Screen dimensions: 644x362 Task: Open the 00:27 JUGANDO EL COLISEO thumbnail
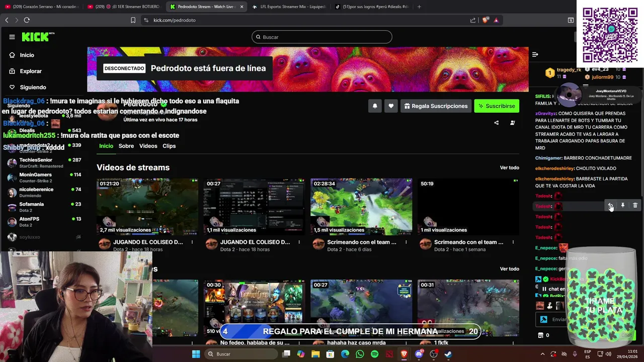(x=254, y=207)
